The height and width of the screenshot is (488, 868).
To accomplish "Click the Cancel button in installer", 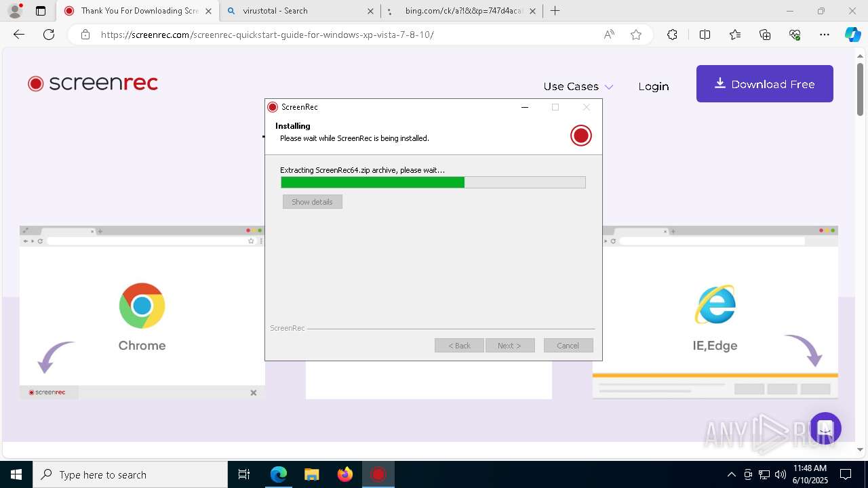I will coord(568,346).
